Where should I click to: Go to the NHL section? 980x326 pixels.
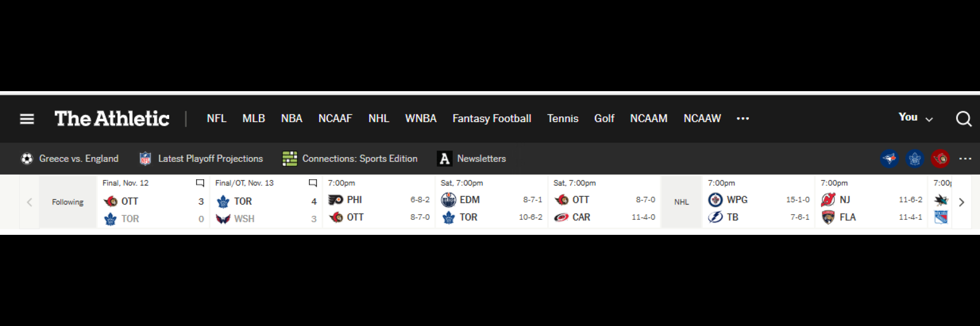point(379,118)
